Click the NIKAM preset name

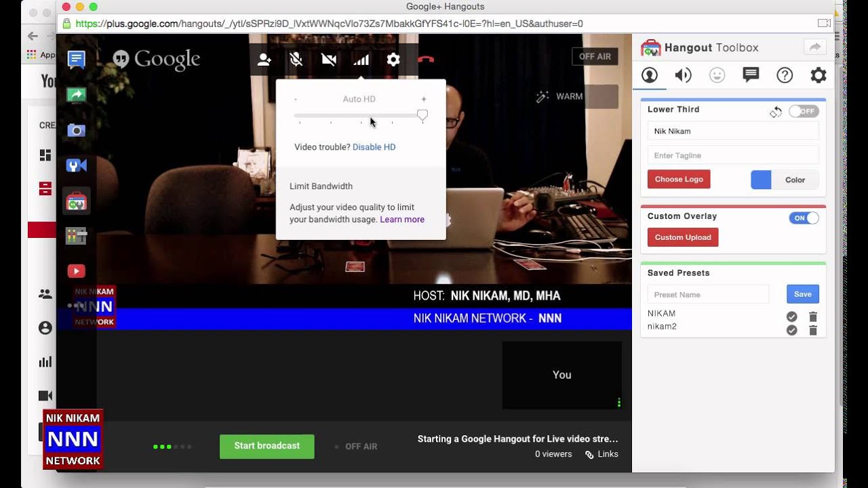pos(662,314)
